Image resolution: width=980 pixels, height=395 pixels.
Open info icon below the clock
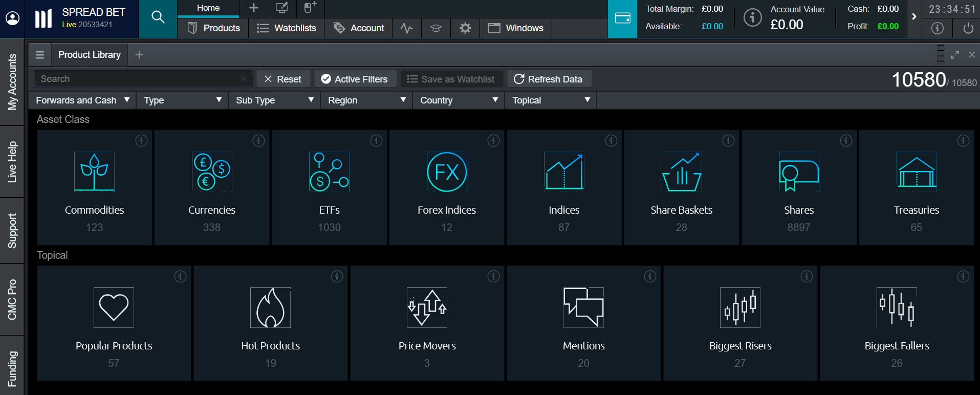coord(938,28)
